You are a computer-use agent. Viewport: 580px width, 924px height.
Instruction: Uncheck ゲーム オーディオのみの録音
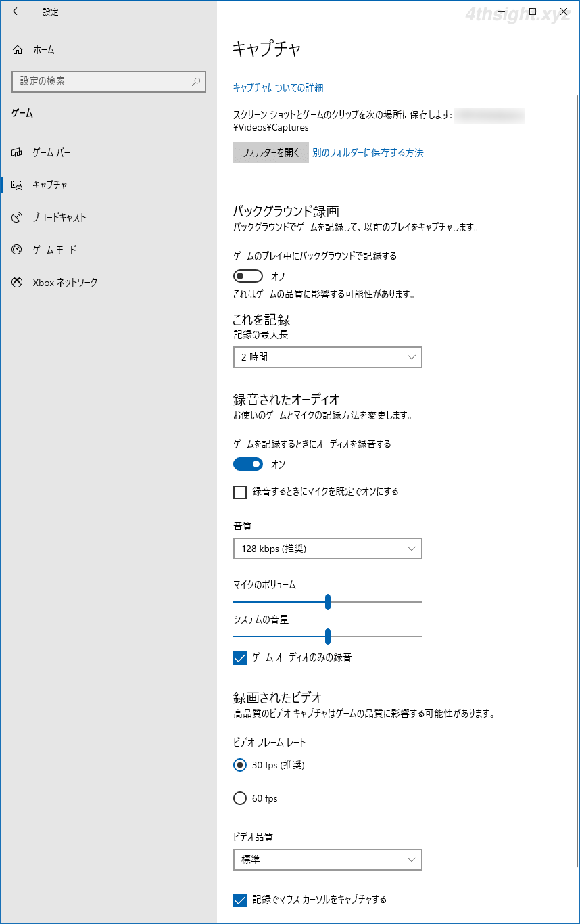pos(239,658)
